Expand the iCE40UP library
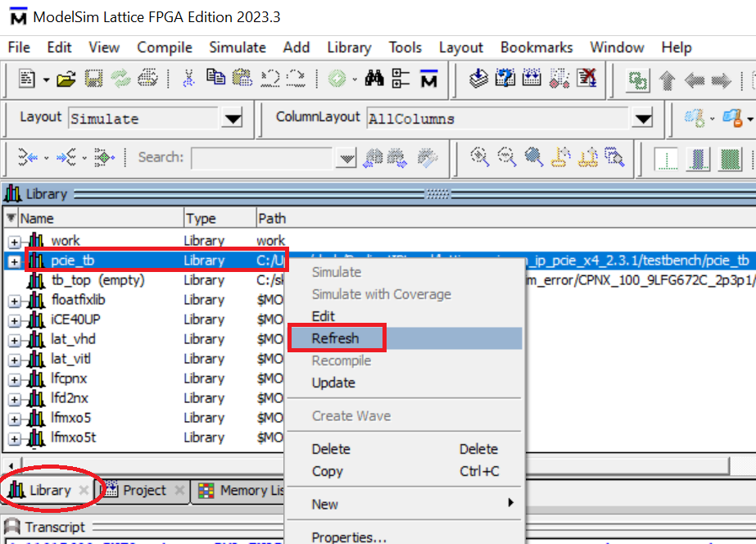Screen dimensions: 756x544 click(15, 320)
